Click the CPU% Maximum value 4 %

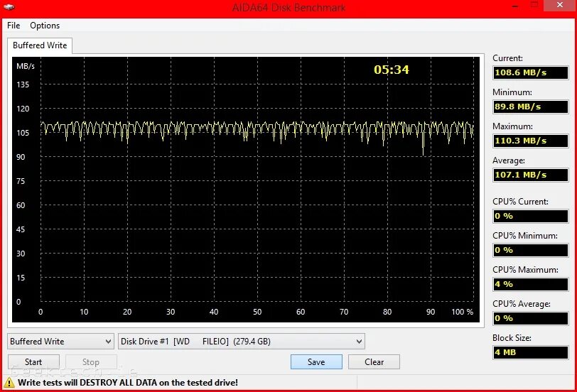[530, 284]
